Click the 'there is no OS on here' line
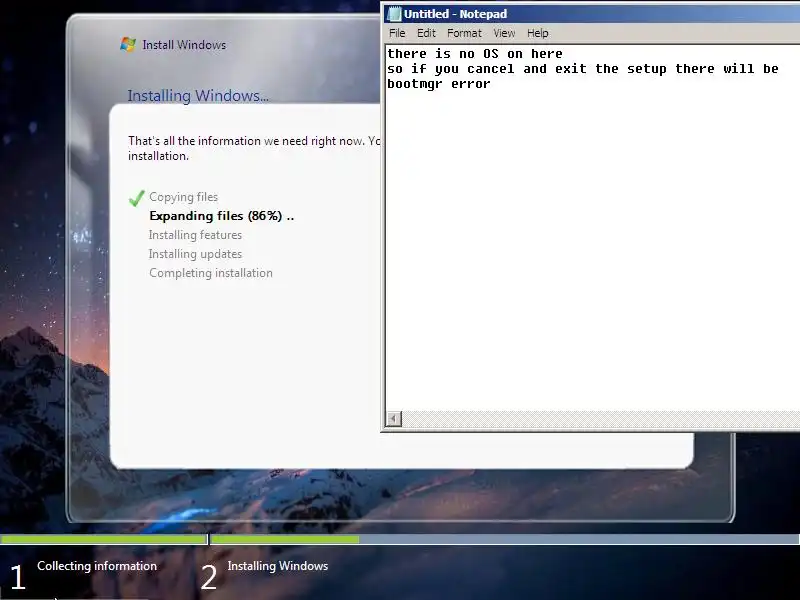 [474, 54]
